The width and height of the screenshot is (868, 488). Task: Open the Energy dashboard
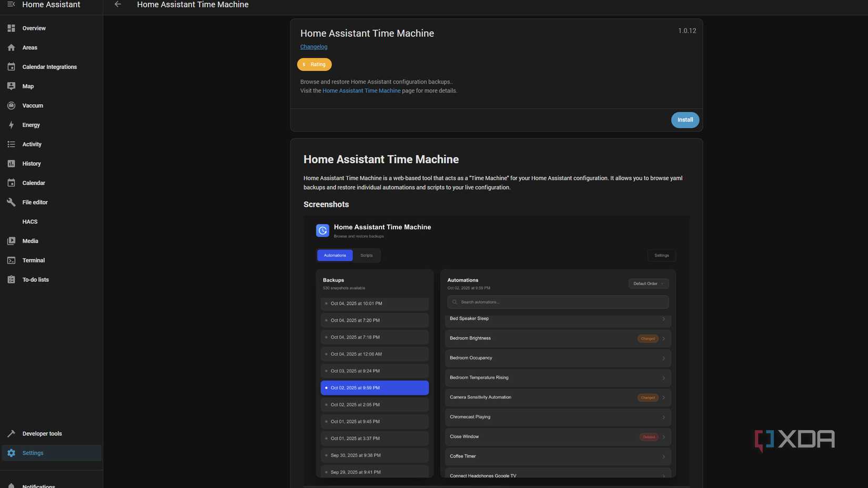coord(31,125)
